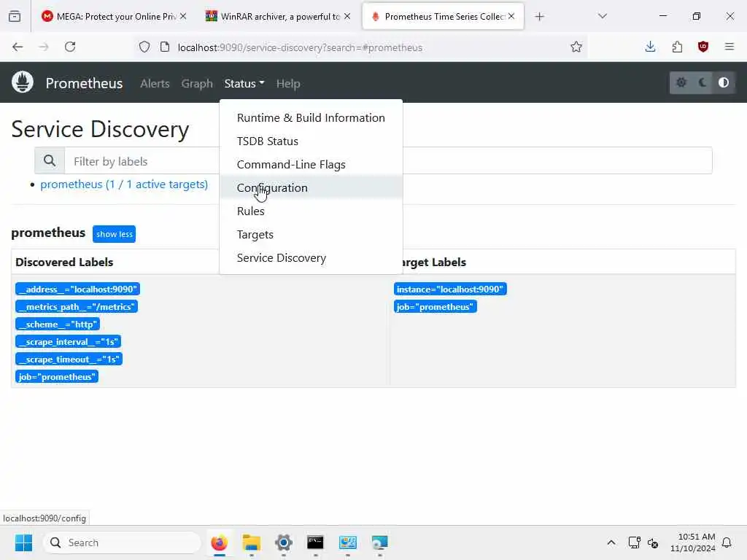Open Help link in navbar
The height and width of the screenshot is (560, 747).
tap(288, 84)
